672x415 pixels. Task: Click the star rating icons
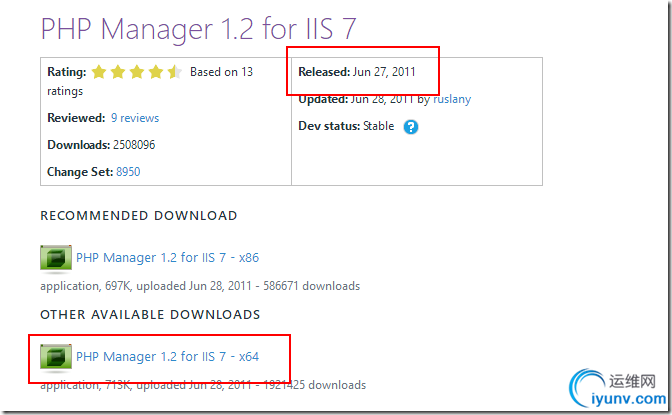(137, 72)
